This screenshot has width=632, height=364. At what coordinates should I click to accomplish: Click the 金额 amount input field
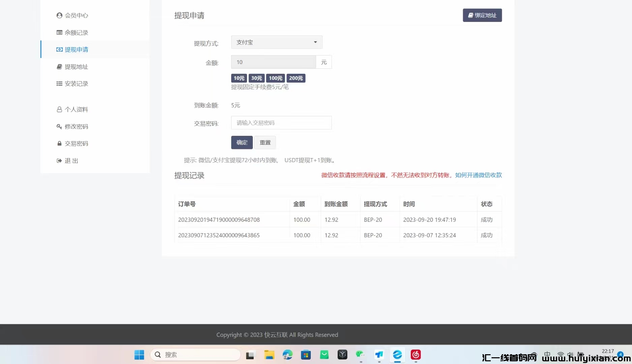(273, 62)
